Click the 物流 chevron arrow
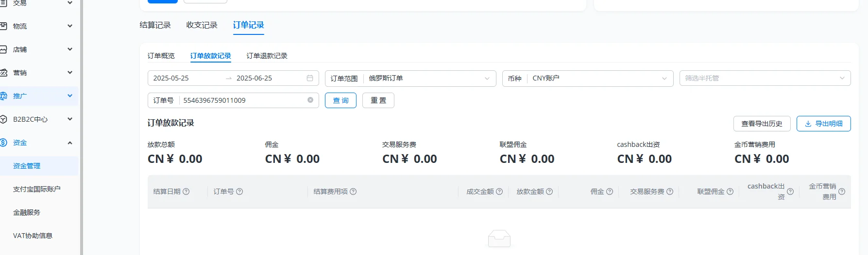868x255 pixels. point(70,26)
